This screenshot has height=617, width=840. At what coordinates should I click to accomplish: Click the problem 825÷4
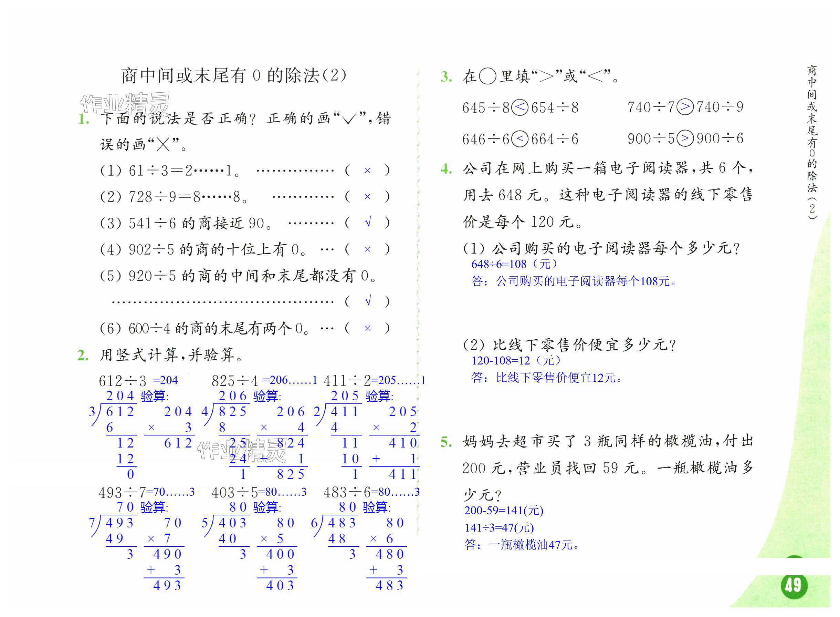(x=235, y=381)
